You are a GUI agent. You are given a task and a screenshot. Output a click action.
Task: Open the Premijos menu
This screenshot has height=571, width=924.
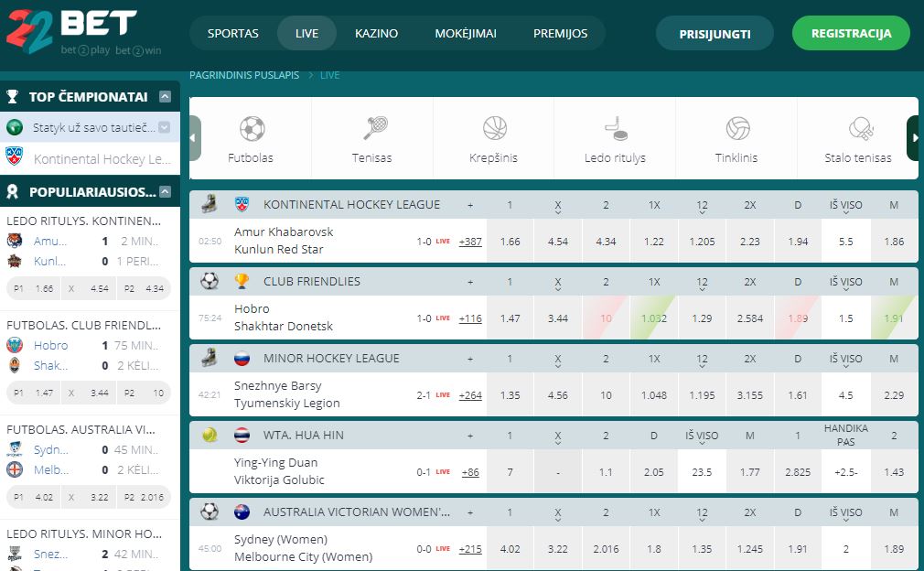click(561, 33)
